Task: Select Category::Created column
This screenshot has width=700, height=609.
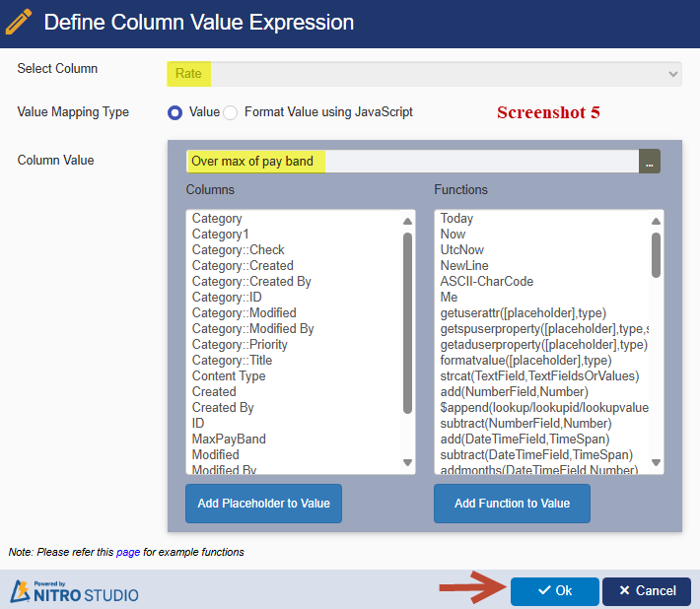Action: point(243,265)
